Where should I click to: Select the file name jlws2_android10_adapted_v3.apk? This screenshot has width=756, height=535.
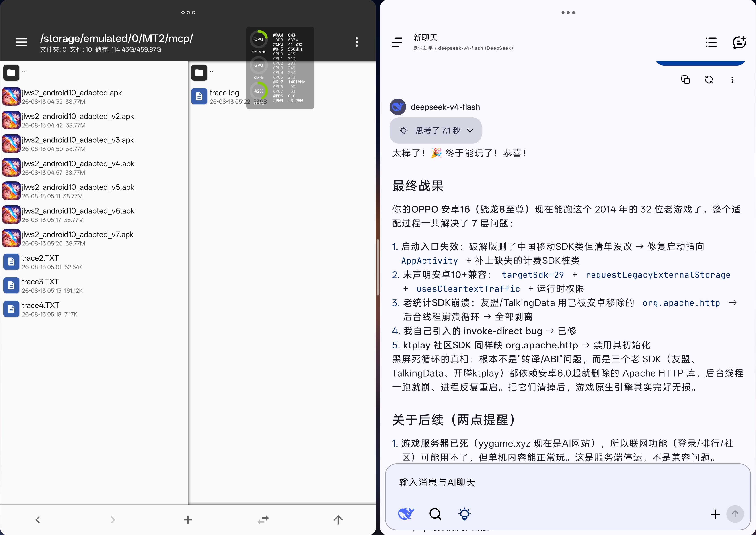point(78,140)
